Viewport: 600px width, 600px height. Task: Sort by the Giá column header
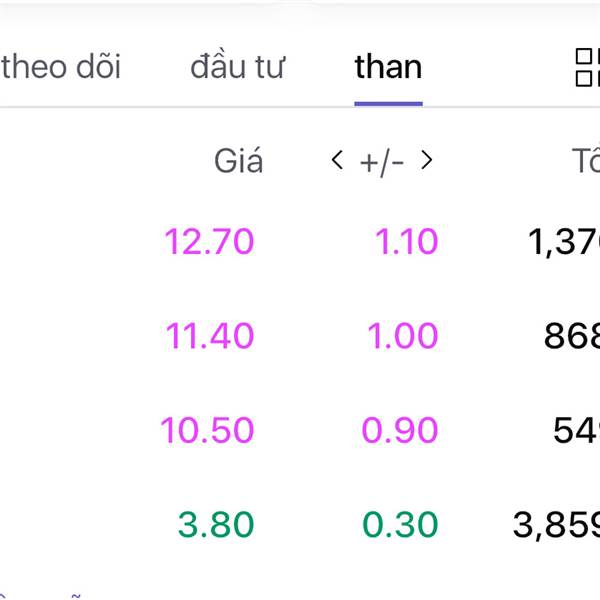click(238, 161)
